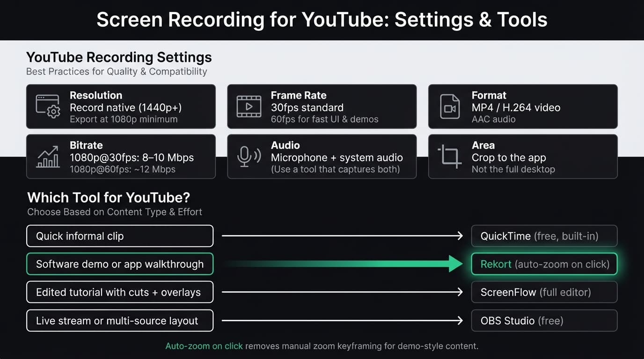Click the ScreenFlow full editor entry

coord(544,292)
